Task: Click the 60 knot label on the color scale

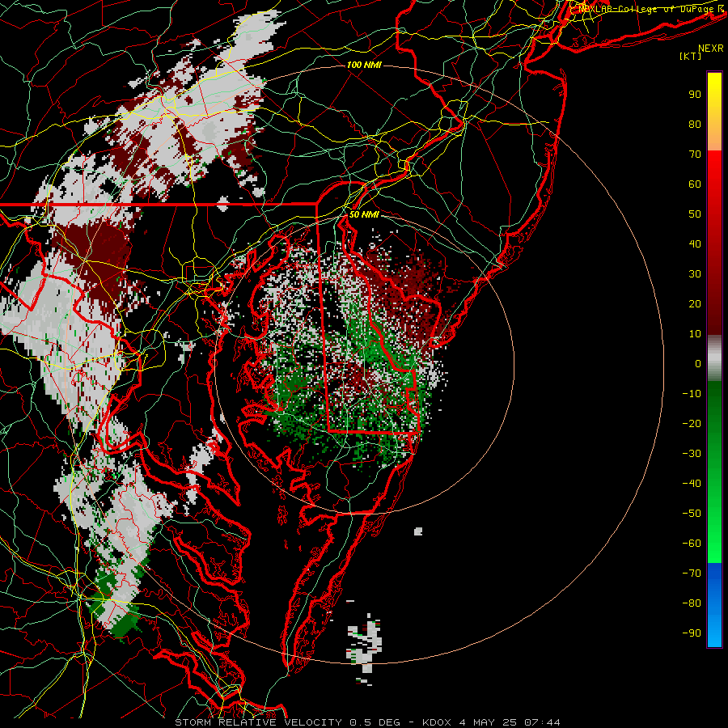Action: pyautogui.click(x=695, y=184)
